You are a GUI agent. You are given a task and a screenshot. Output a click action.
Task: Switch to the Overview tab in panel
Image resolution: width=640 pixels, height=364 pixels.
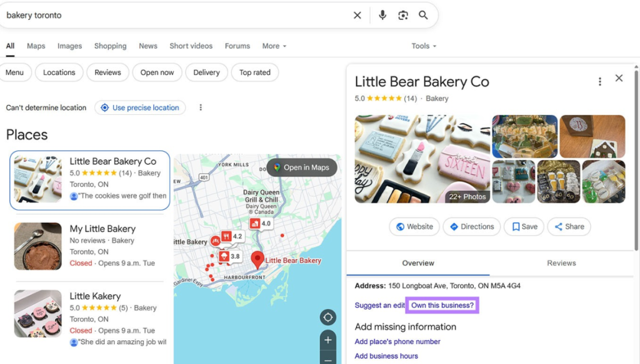coord(418,263)
